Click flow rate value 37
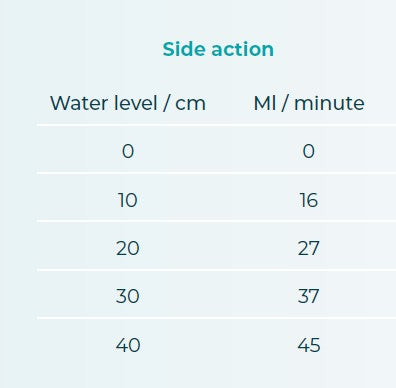 click(308, 296)
